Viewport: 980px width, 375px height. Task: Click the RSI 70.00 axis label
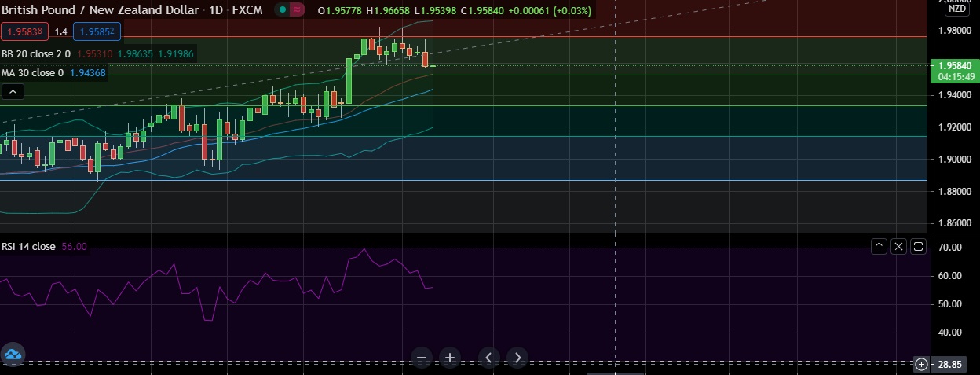point(951,248)
